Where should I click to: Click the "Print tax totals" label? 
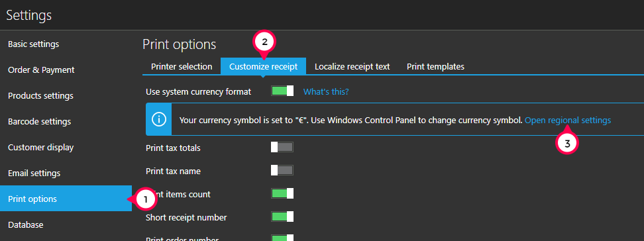tap(173, 148)
